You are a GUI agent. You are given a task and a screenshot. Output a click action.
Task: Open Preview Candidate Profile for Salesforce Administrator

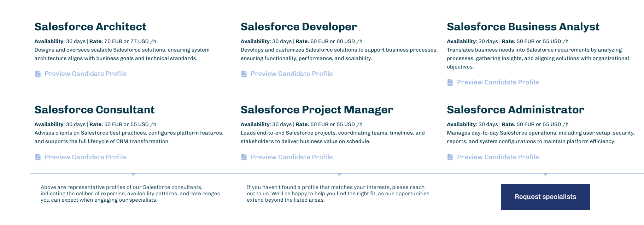(x=498, y=157)
